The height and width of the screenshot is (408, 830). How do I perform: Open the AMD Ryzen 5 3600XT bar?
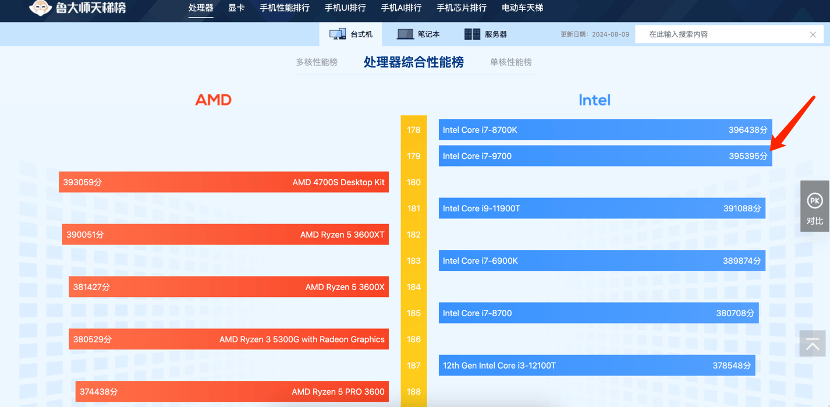225,234
